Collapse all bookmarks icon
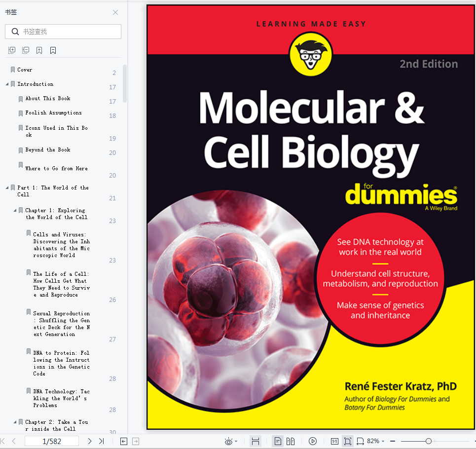476x449 pixels. [x=26, y=50]
